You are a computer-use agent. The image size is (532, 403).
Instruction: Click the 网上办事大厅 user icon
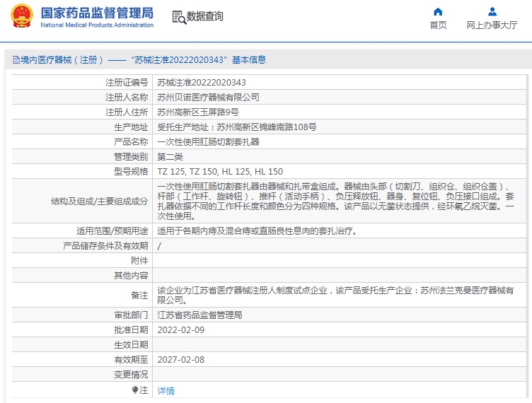492,12
